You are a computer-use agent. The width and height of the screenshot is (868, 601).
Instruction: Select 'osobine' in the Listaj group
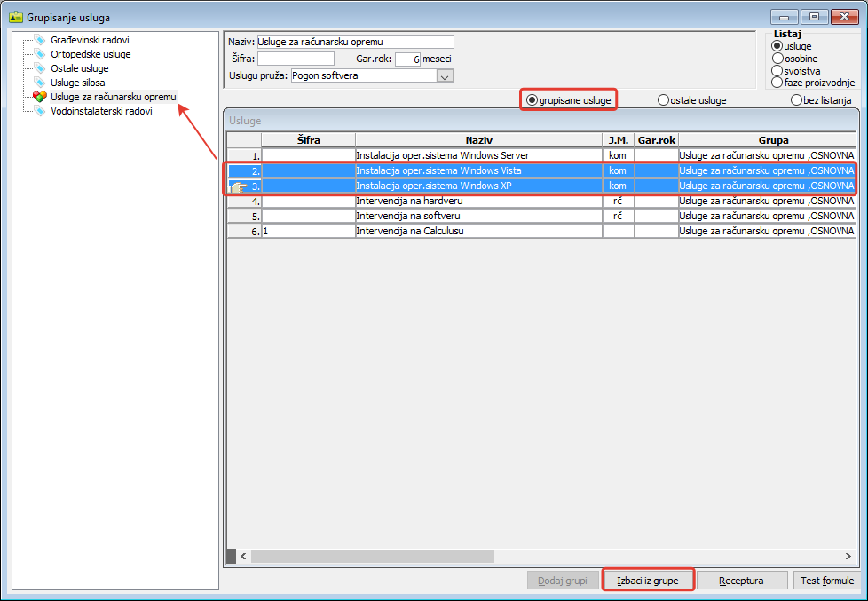tap(777, 59)
